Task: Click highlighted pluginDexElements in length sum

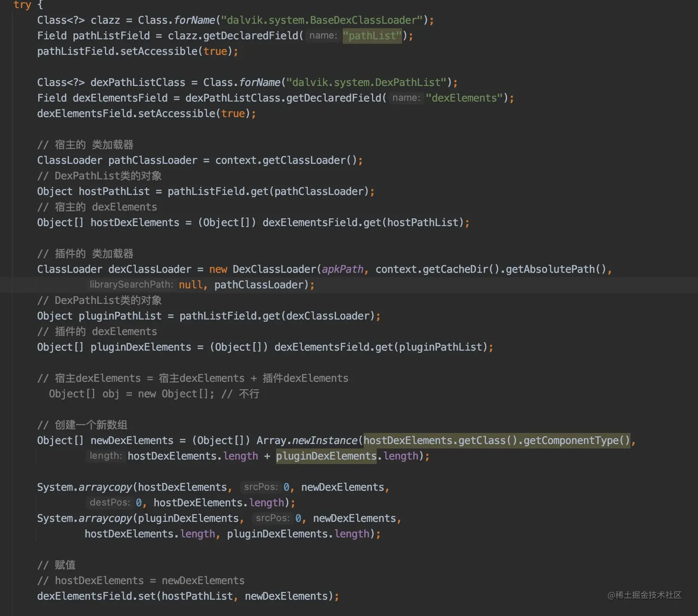Action: pyautogui.click(x=326, y=456)
